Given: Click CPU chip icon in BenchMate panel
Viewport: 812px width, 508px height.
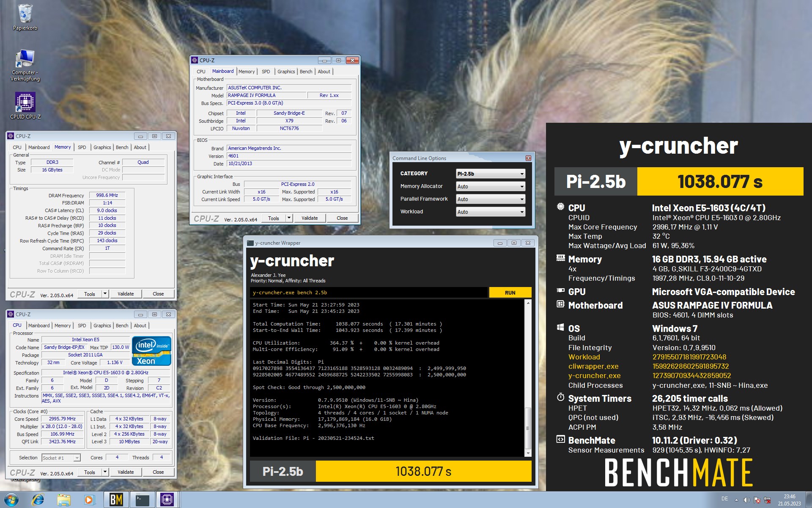Looking at the screenshot, I should point(560,207).
